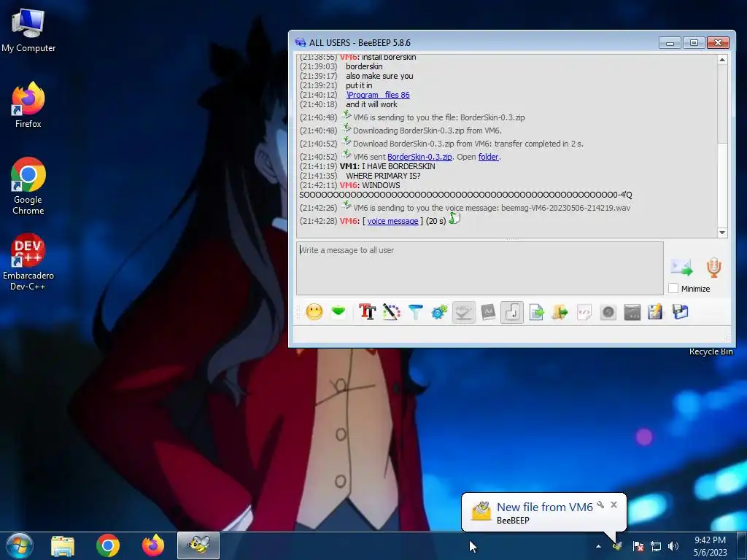Open the Action Center flag tray icon
The width and height of the screenshot is (747, 560).
pyautogui.click(x=638, y=546)
